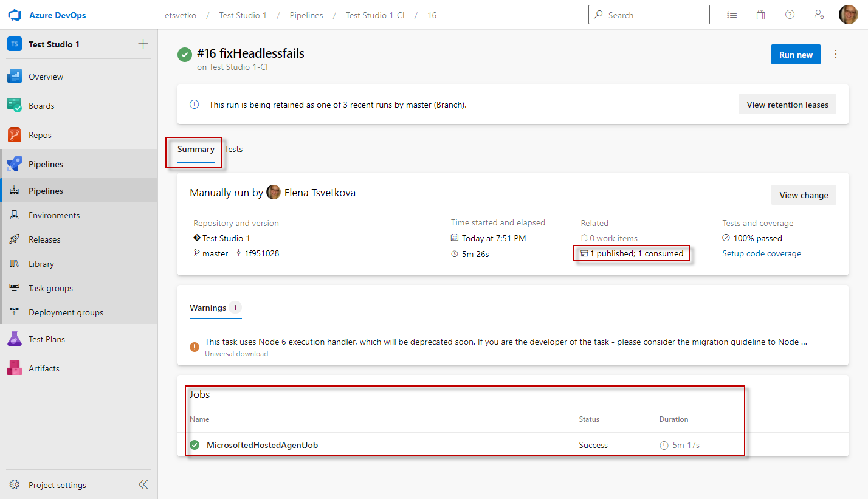This screenshot has width=868, height=499.
Task: Open the Help question mark icon
Action: [x=790, y=15]
